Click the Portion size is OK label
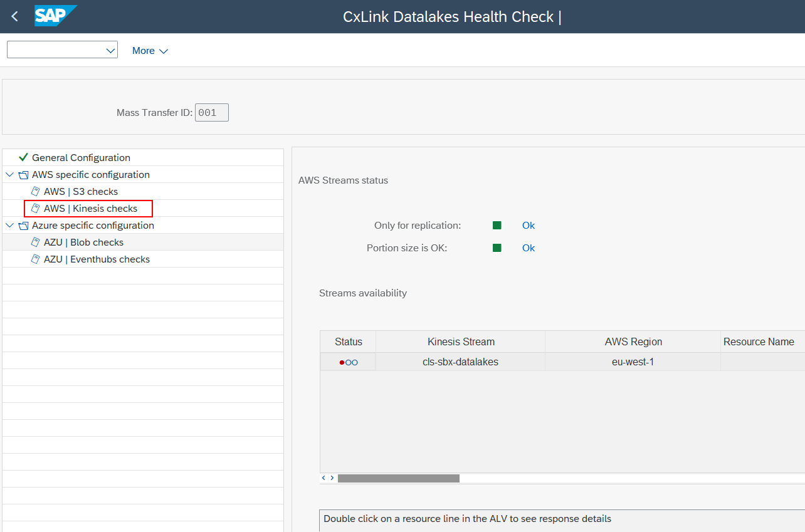The height and width of the screenshot is (532, 805). point(407,248)
